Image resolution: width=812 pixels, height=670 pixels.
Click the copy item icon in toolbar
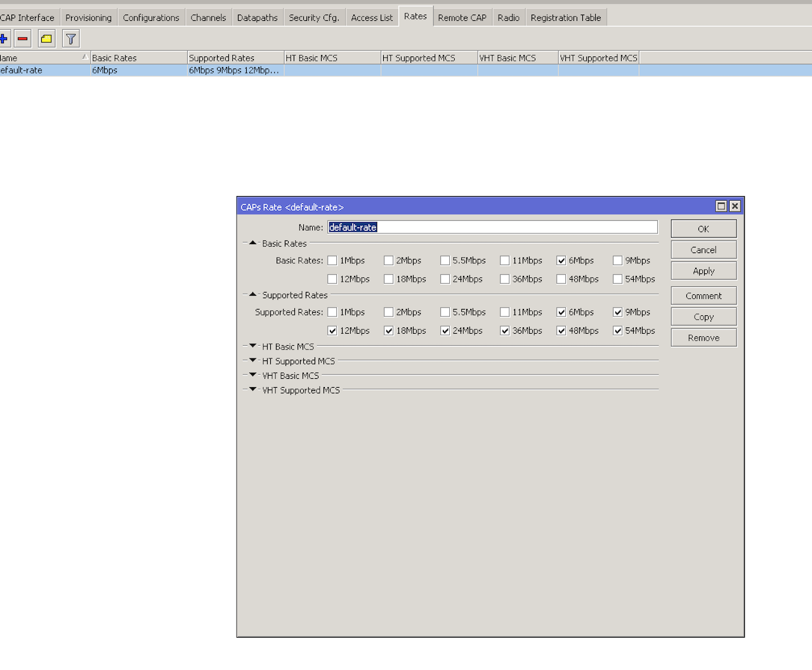pyautogui.click(x=45, y=38)
